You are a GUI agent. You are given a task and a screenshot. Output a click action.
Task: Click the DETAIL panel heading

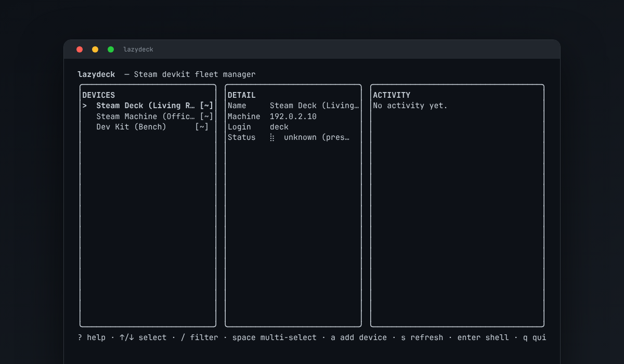coord(242,95)
